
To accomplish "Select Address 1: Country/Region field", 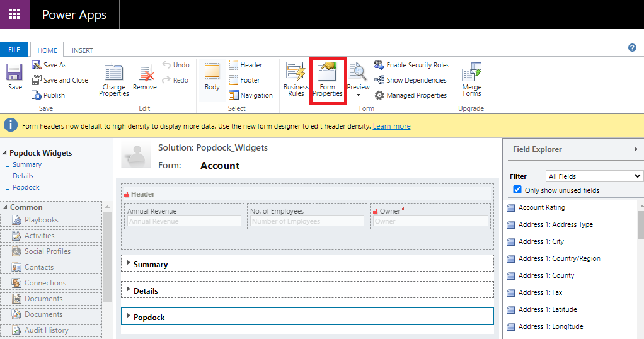I will click(x=571, y=259).
